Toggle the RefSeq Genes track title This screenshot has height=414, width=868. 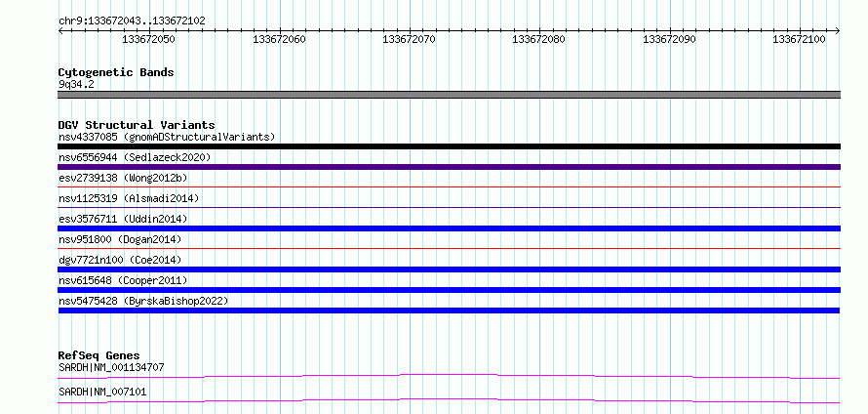[x=99, y=355]
